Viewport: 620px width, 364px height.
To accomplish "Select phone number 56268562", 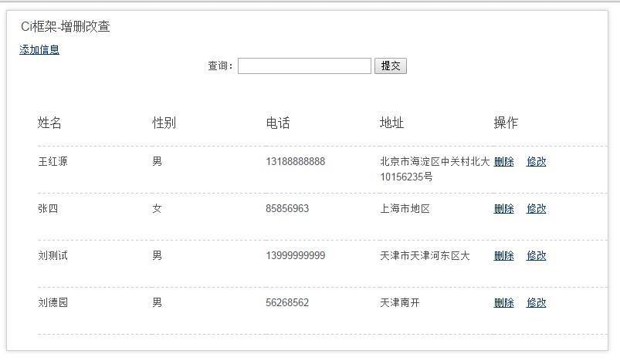I will [x=287, y=303].
